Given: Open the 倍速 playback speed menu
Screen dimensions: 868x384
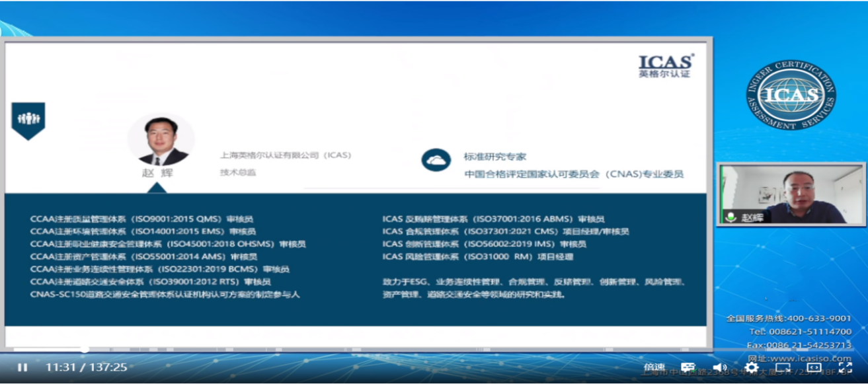Looking at the screenshot, I should (654, 367).
